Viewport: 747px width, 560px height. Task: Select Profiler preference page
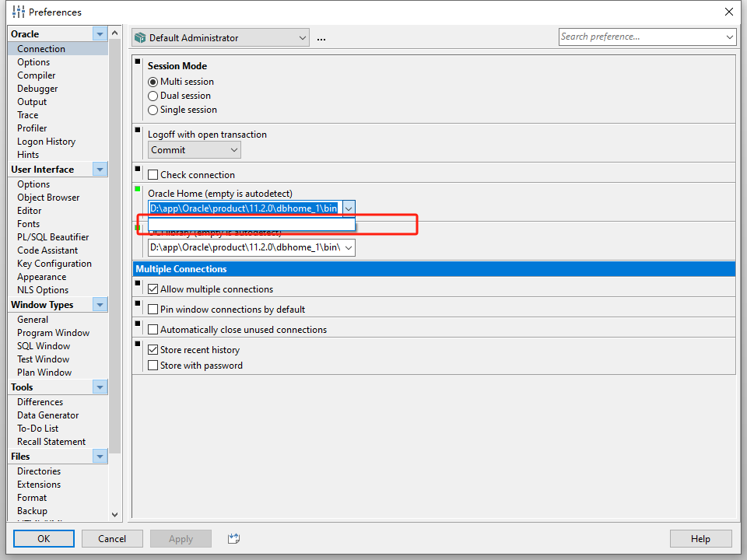point(32,128)
